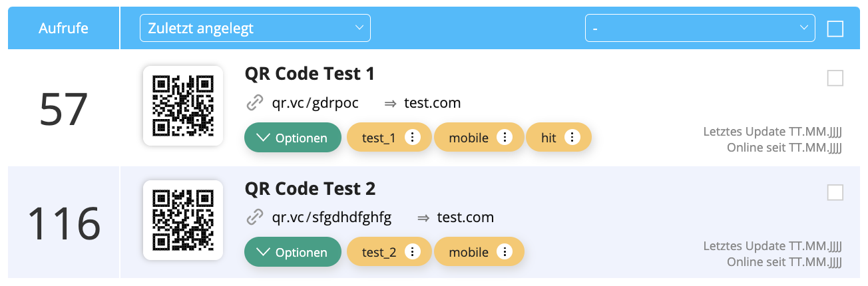
Task: Open the qr.vc/gdrpoc short link
Action: click(x=316, y=103)
